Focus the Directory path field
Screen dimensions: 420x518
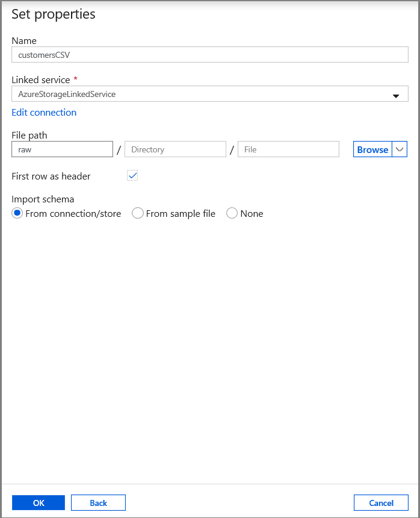pos(175,149)
